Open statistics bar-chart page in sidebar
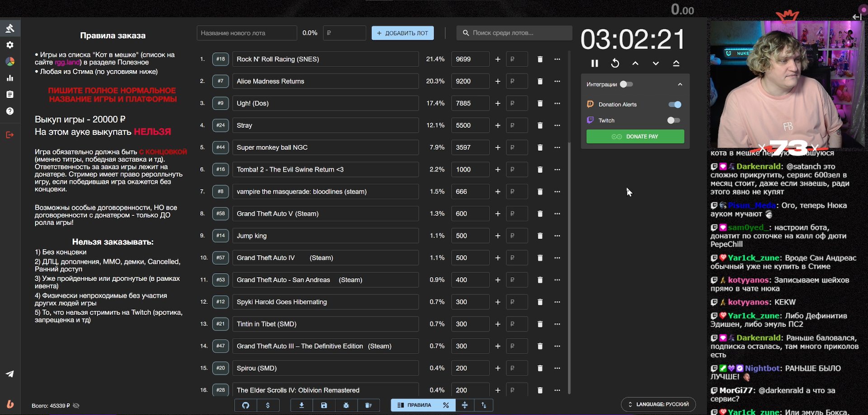The width and height of the screenshot is (868, 415). tap(10, 78)
